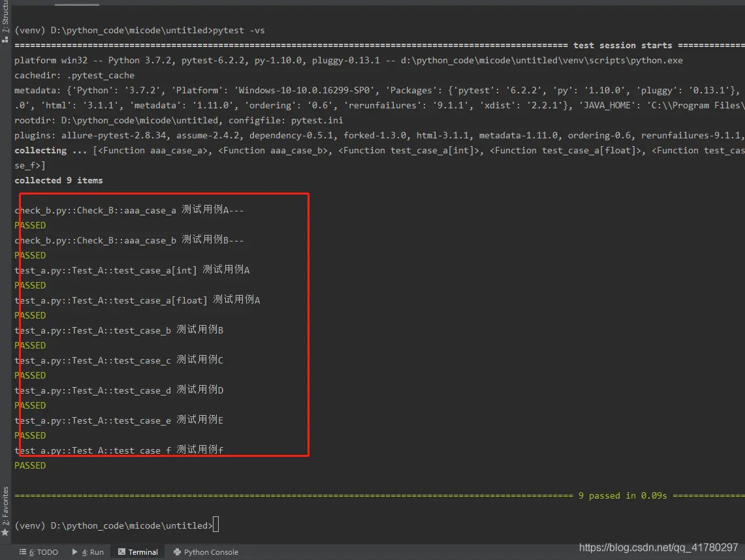Viewport: 745px width, 560px height.
Task: Switch to the Terminal tab
Action: point(138,552)
